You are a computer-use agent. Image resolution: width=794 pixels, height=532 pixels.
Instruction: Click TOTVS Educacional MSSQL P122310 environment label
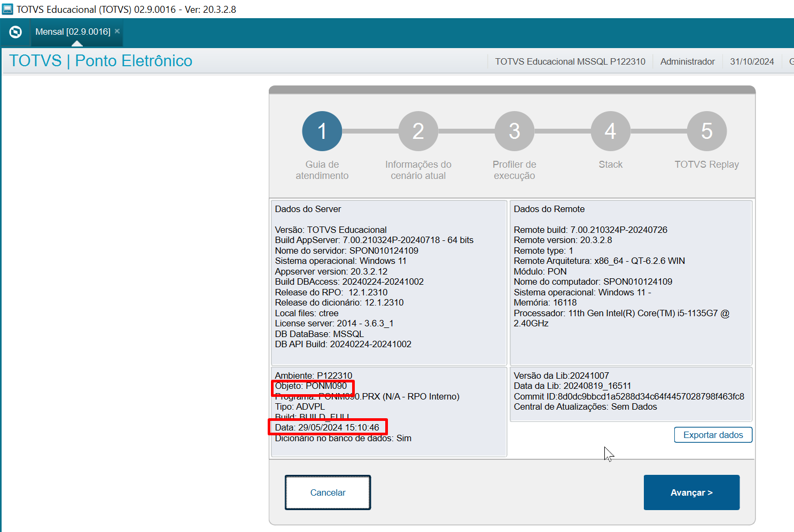tap(570, 61)
